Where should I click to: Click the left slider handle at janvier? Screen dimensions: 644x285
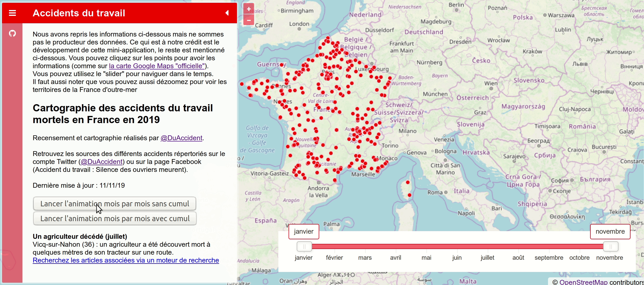tap(304, 247)
